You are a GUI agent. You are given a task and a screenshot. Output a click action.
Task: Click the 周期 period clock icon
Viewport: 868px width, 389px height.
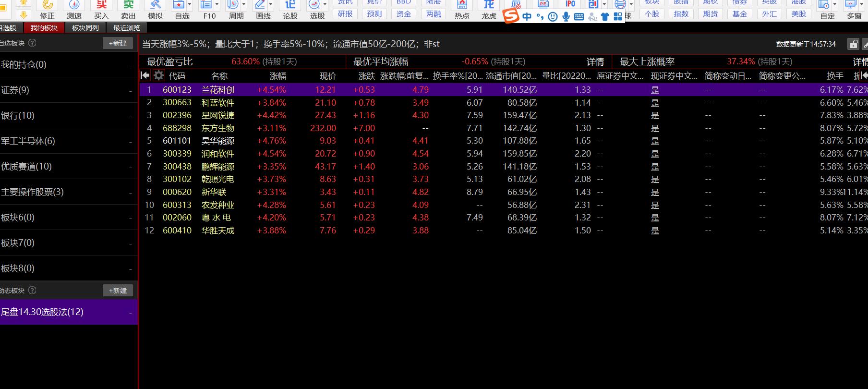coord(233,6)
